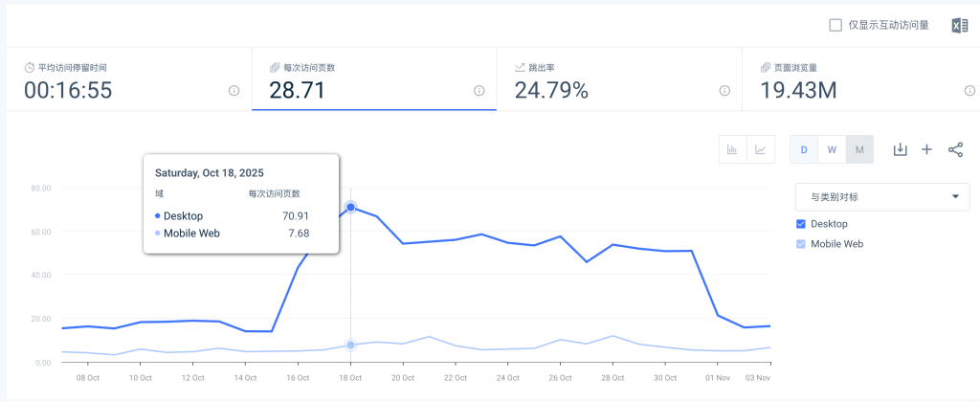Image resolution: width=980 pixels, height=402 pixels.
Task: Switch granularity to weekly (W)
Action: [x=832, y=149]
